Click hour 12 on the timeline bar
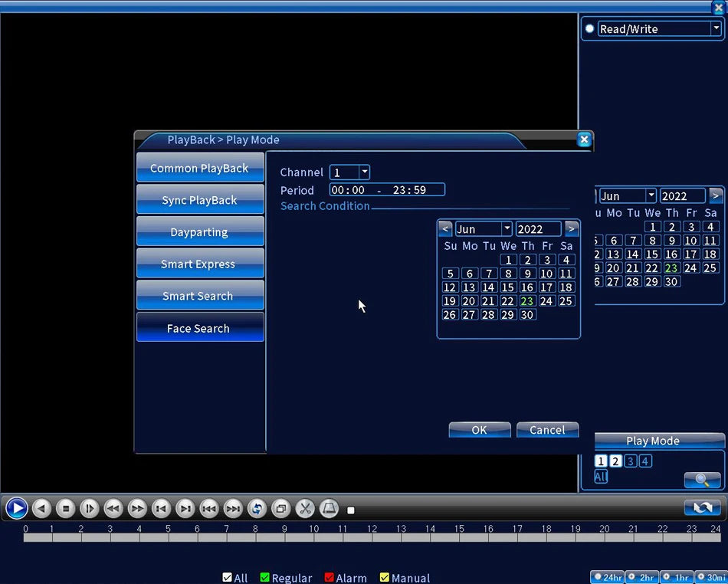Screen dimensions: 728x584 coord(372,537)
